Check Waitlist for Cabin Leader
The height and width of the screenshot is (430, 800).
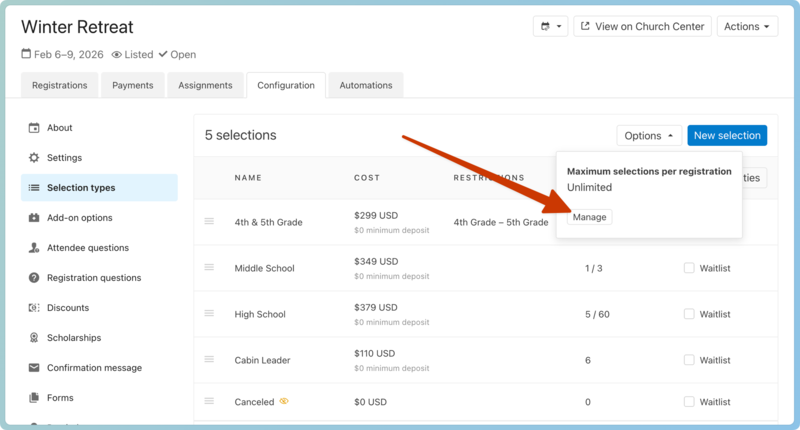click(x=689, y=360)
